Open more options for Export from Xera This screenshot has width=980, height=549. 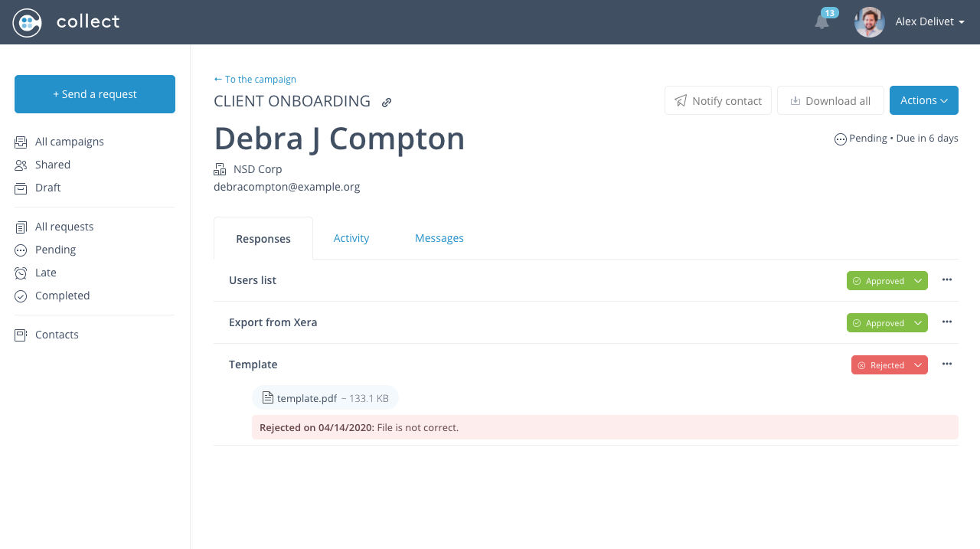(947, 322)
